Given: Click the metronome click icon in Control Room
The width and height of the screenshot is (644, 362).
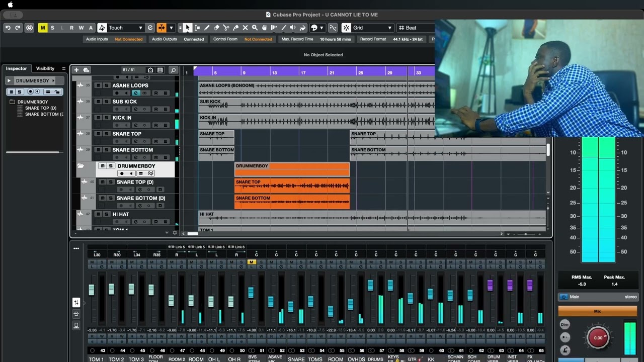Looking at the screenshot, I should 565,349.
